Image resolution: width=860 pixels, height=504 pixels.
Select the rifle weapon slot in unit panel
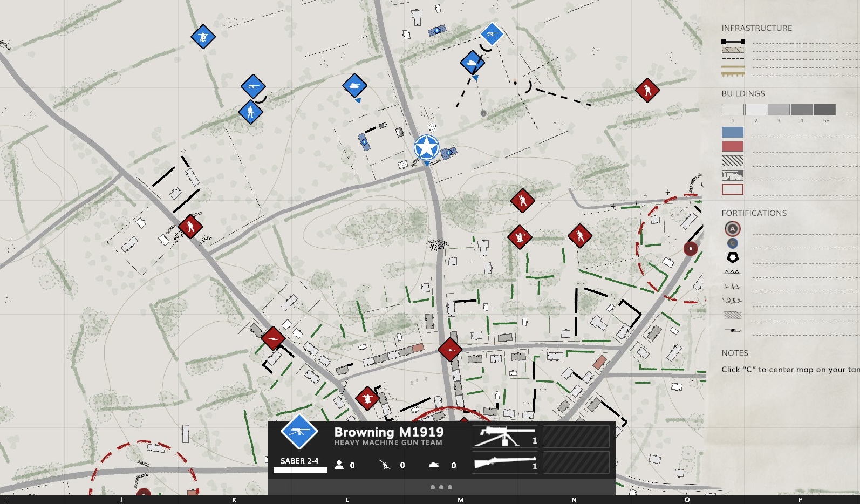505,462
